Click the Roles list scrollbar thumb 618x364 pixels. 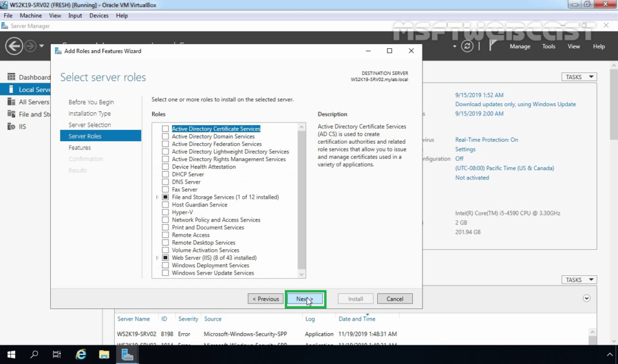(302, 199)
